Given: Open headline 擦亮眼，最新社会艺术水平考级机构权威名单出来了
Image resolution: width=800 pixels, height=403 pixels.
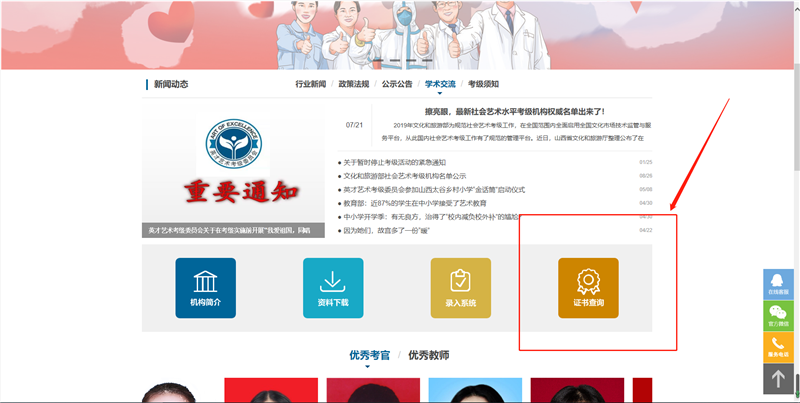Looking at the screenshot, I should coord(515,111).
